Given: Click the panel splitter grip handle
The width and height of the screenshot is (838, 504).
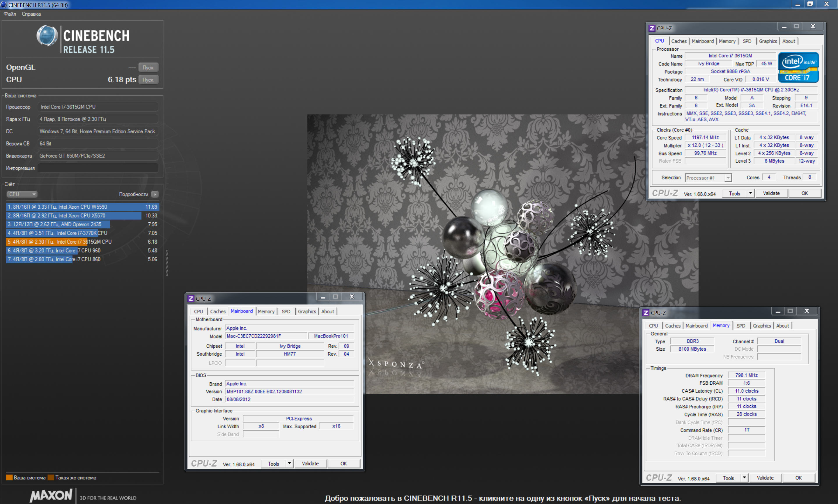Looking at the screenshot, I should (167, 263).
